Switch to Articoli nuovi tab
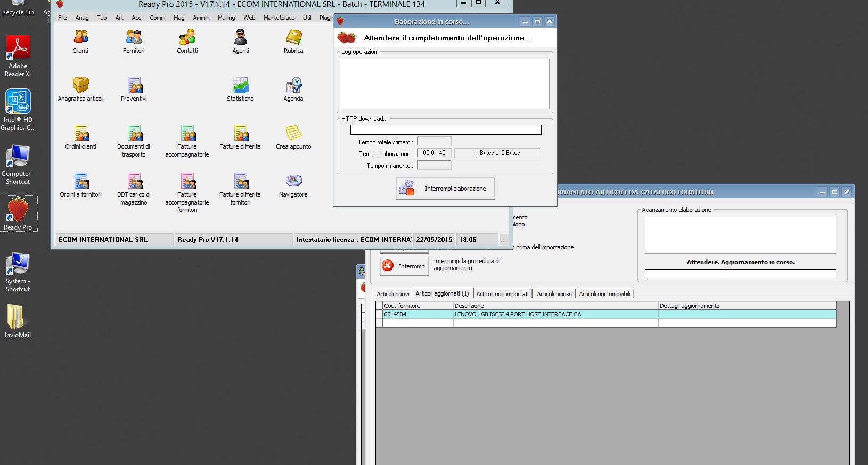The width and height of the screenshot is (868, 465). (393, 294)
